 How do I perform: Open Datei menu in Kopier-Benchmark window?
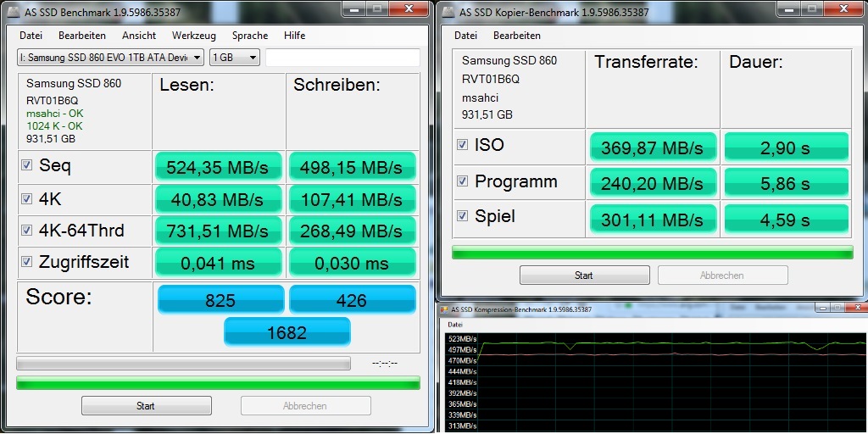coord(465,36)
